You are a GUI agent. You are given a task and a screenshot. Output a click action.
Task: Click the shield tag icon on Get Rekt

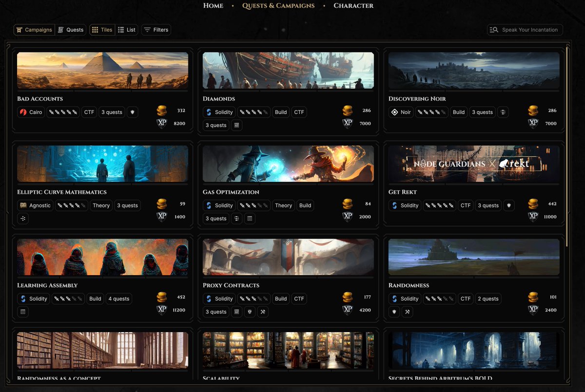[x=508, y=205]
